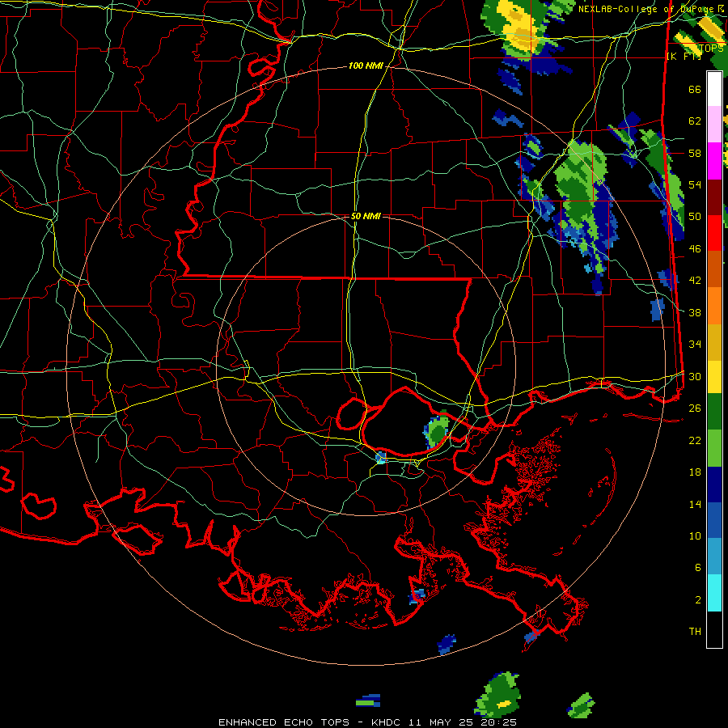
Task: Click the 'K FT' units label
Action: (x=684, y=56)
